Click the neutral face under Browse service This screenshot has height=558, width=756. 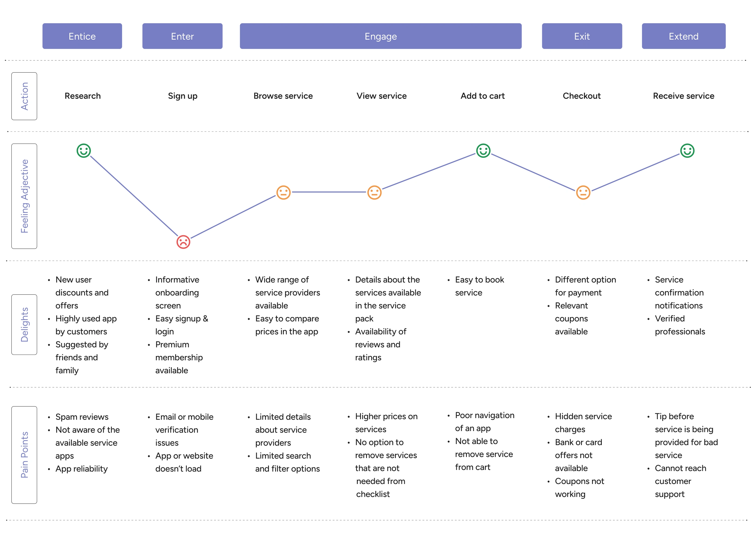click(x=283, y=193)
